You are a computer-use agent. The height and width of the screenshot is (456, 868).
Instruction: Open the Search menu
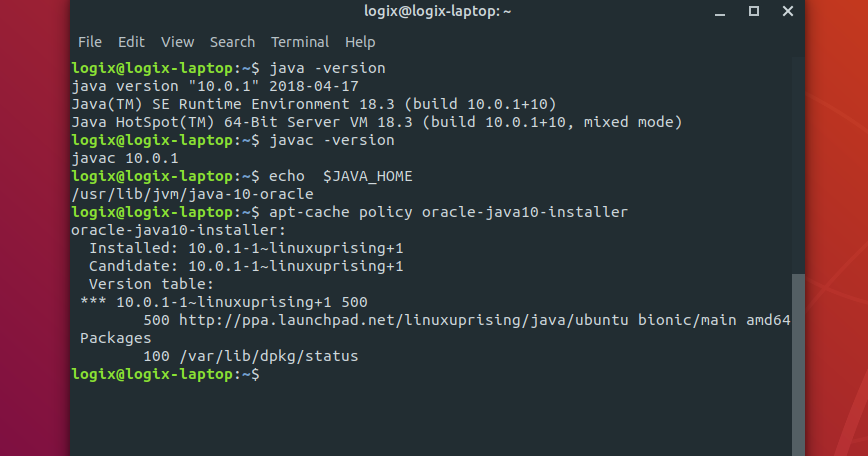(232, 42)
